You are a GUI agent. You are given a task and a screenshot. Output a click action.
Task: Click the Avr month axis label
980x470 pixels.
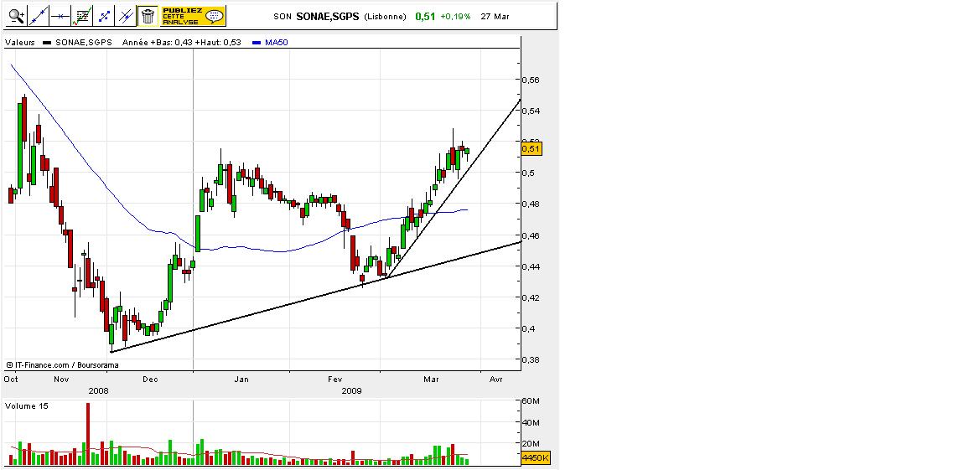coord(496,380)
